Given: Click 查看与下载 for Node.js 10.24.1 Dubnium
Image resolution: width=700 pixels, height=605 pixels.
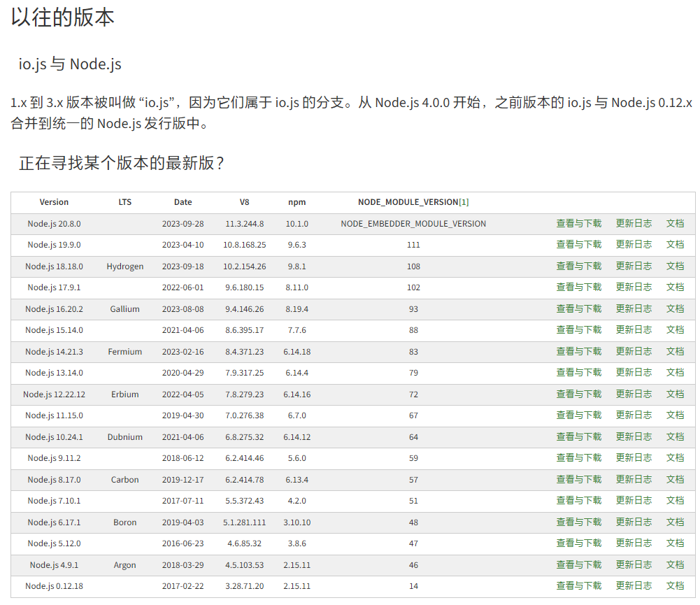Looking at the screenshot, I should 578,436.
